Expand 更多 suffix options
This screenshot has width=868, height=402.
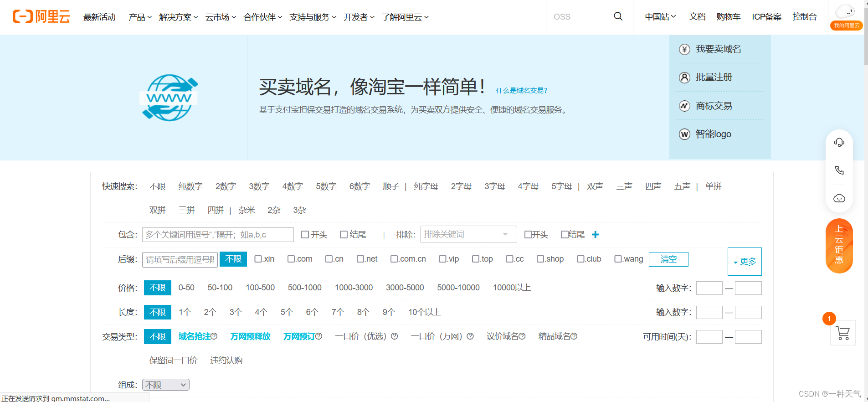click(745, 262)
